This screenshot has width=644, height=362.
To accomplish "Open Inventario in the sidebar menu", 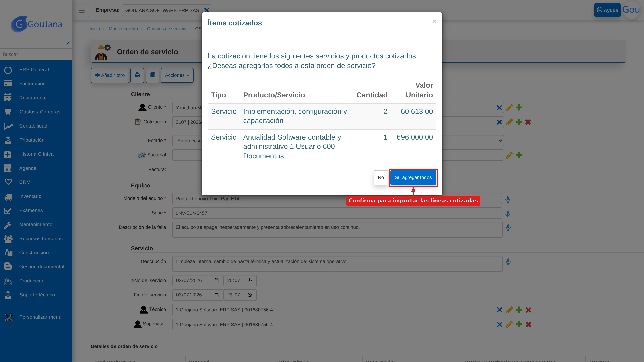I will (30, 196).
